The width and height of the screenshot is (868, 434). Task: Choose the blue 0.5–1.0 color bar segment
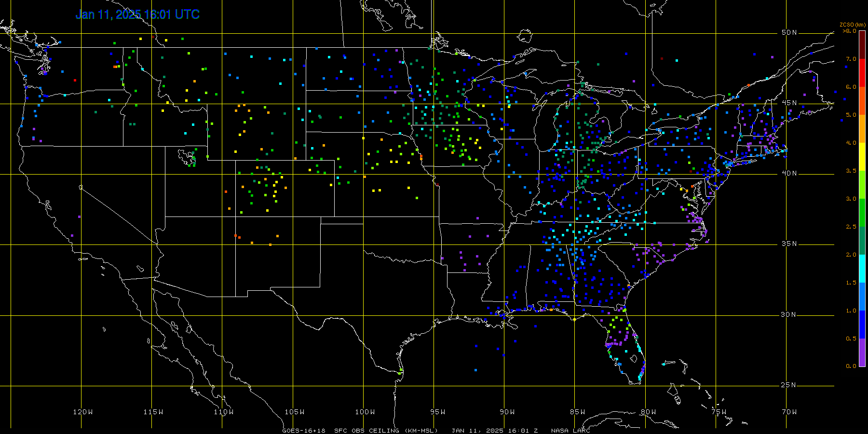(862, 325)
